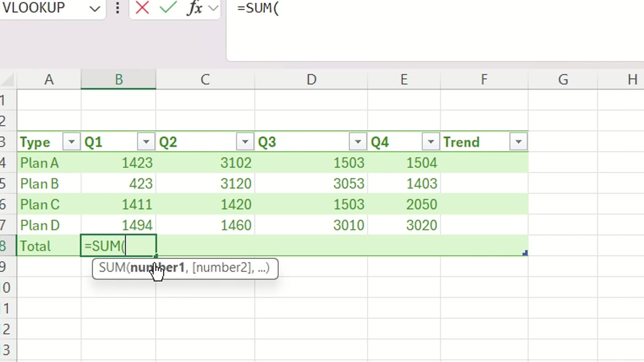Select Q1 value 1423 for Plan A
The width and height of the screenshot is (644, 362).
pos(119,163)
